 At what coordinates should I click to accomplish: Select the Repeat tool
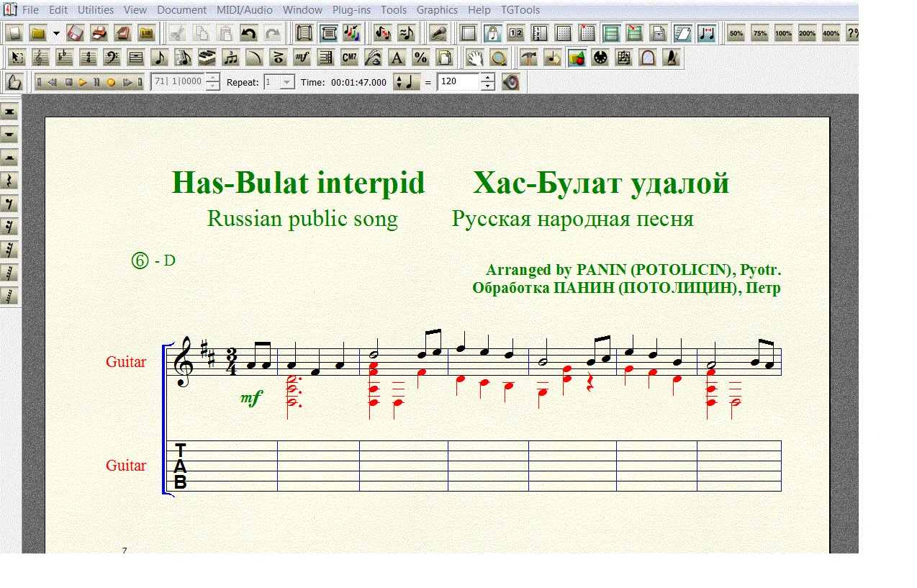[325, 58]
